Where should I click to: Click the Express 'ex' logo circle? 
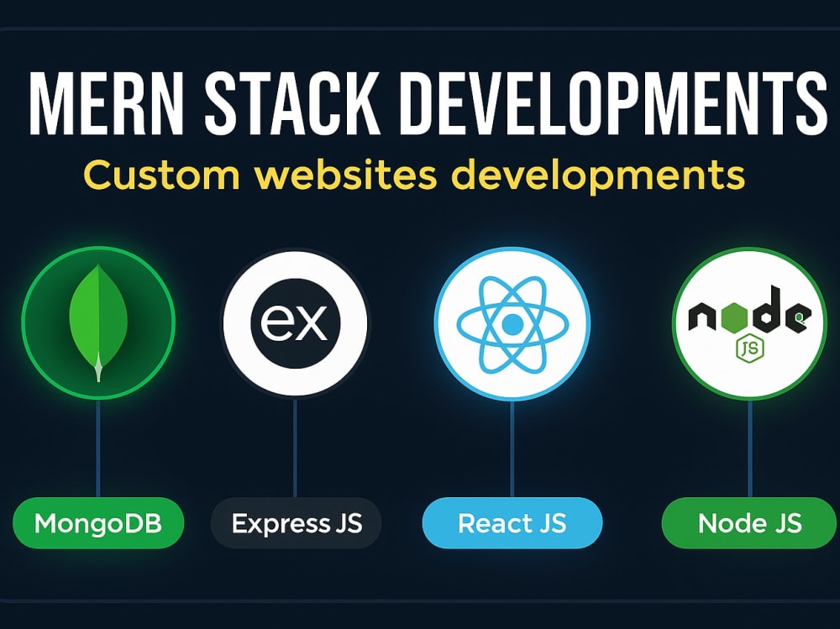point(295,323)
